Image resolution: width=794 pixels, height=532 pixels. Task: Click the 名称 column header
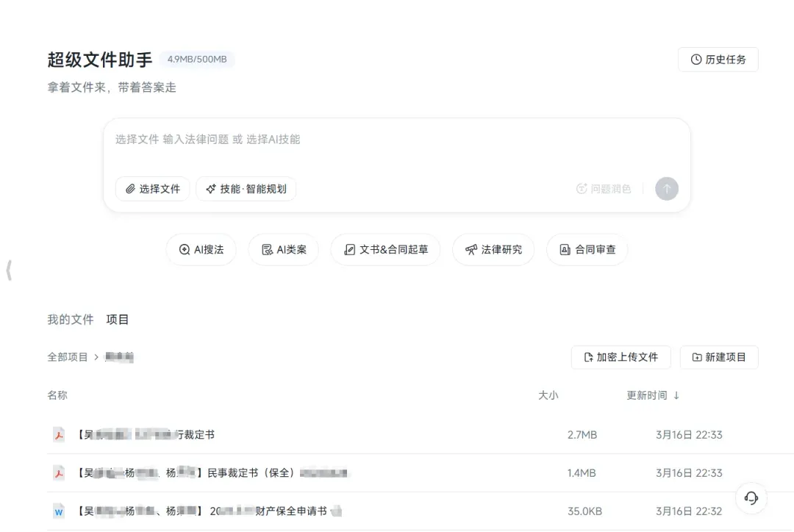tap(57, 395)
